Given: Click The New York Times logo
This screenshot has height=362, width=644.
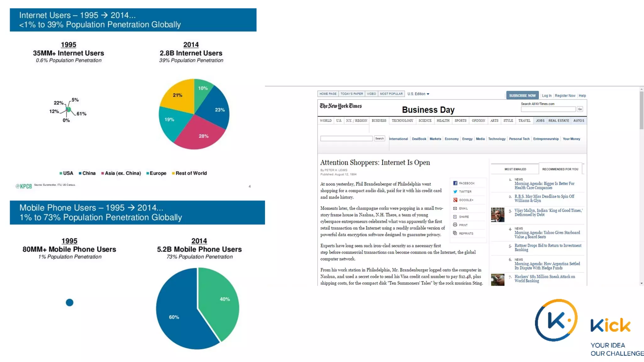Looking at the screenshot, I should pos(341,106).
